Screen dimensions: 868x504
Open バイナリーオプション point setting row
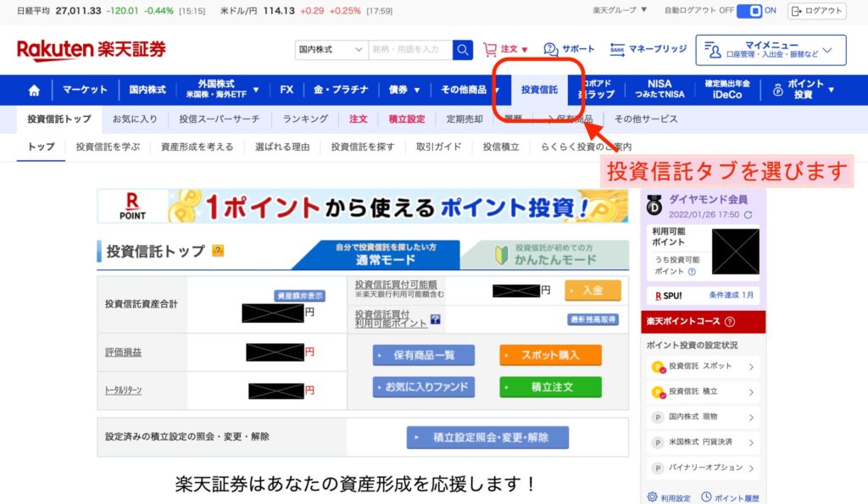pos(703,468)
